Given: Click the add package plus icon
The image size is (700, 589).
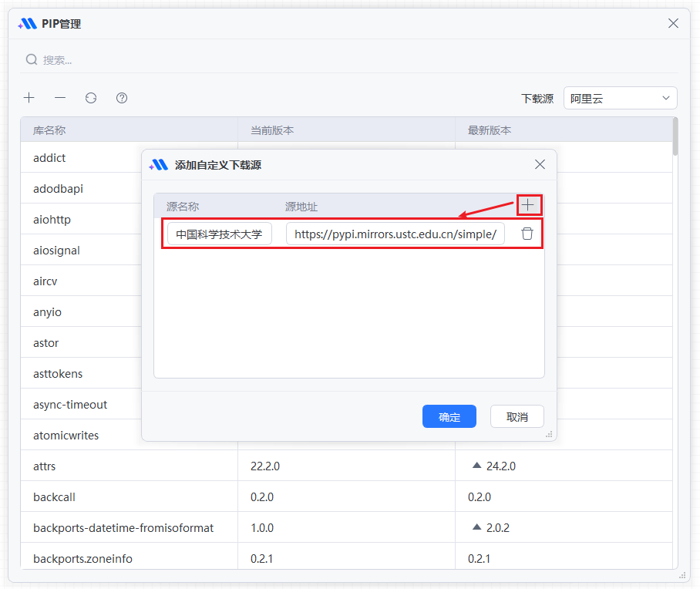Looking at the screenshot, I should click(x=29, y=98).
